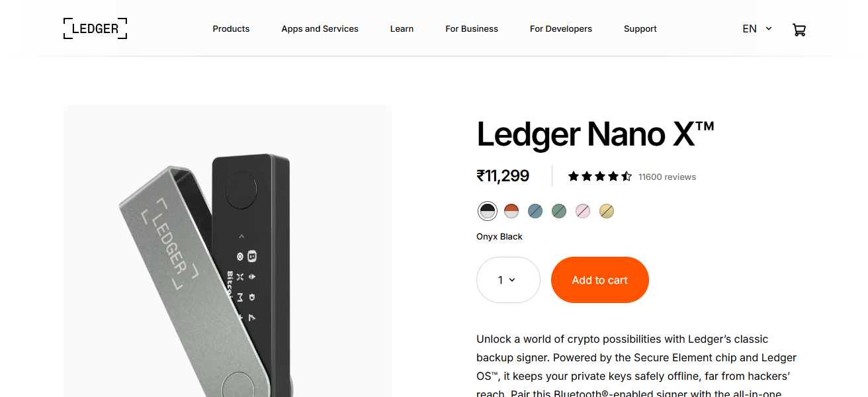Open the Products menu
The height and width of the screenshot is (397, 868).
(231, 28)
